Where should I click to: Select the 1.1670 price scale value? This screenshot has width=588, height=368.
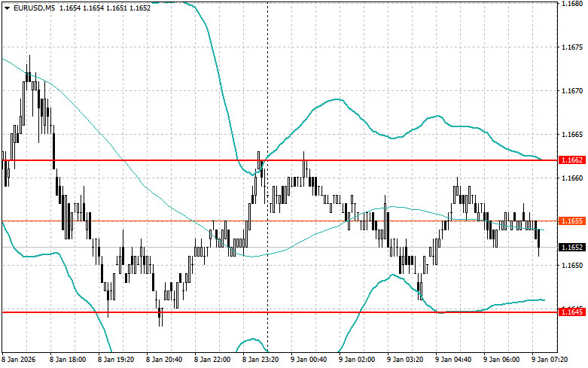click(x=572, y=91)
